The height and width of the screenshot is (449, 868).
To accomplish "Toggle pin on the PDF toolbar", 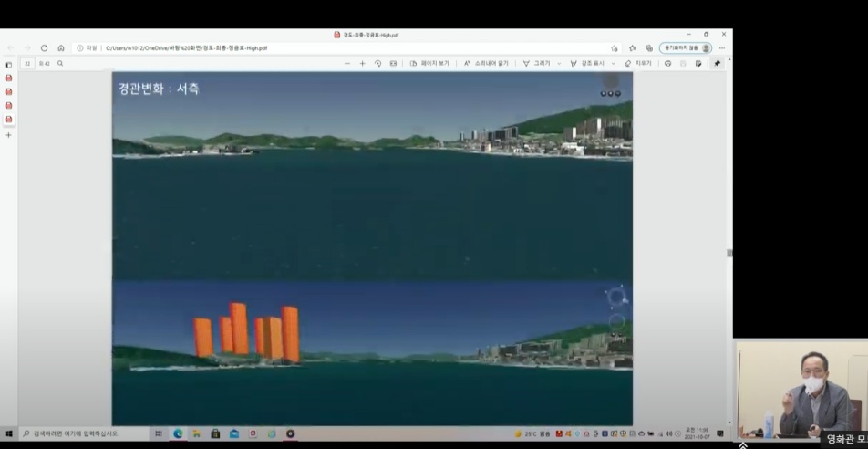I will point(718,64).
